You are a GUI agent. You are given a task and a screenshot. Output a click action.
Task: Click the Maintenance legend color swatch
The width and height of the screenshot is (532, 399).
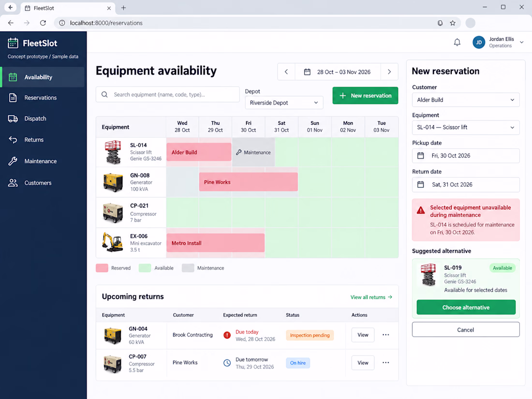(x=188, y=268)
